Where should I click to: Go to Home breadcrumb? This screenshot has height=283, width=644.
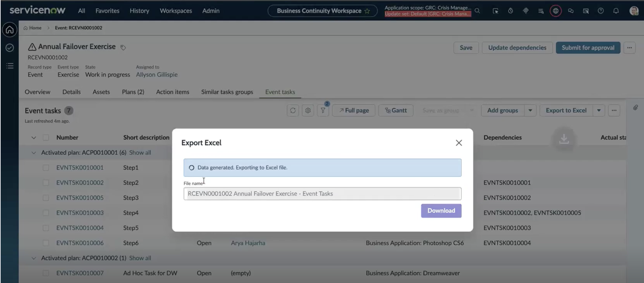(32, 28)
